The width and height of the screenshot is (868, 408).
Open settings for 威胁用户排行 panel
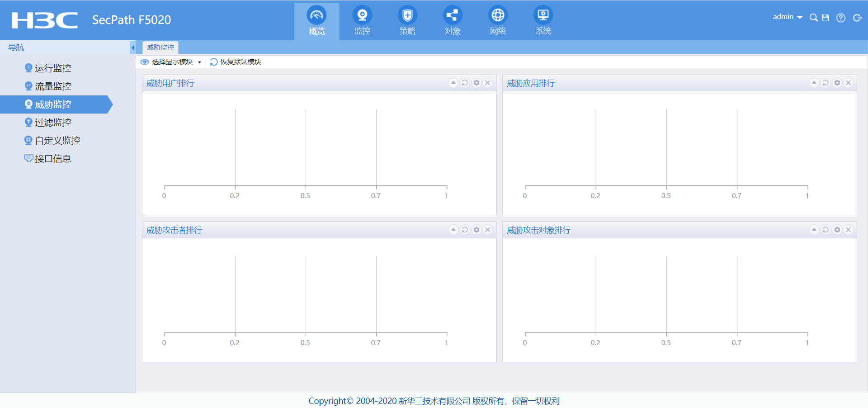point(476,83)
